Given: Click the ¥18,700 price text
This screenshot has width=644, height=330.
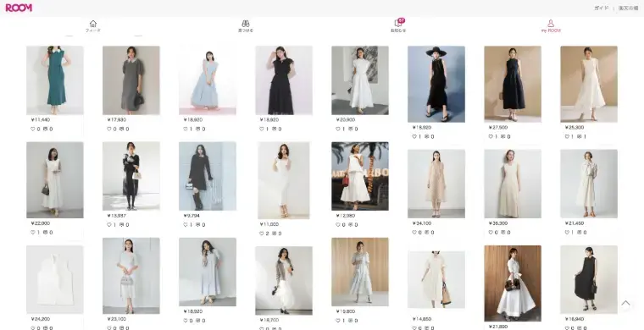Looking at the screenshot, I should pos(269,320).
